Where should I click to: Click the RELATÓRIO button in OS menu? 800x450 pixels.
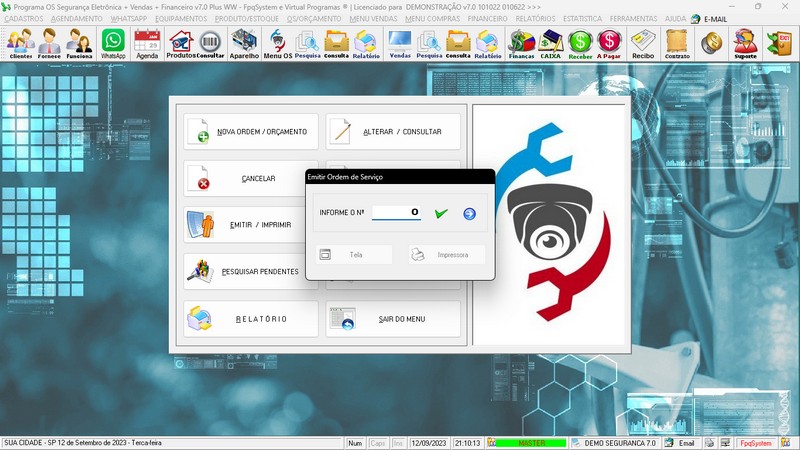pyautogui.click(x=251, y=319)
